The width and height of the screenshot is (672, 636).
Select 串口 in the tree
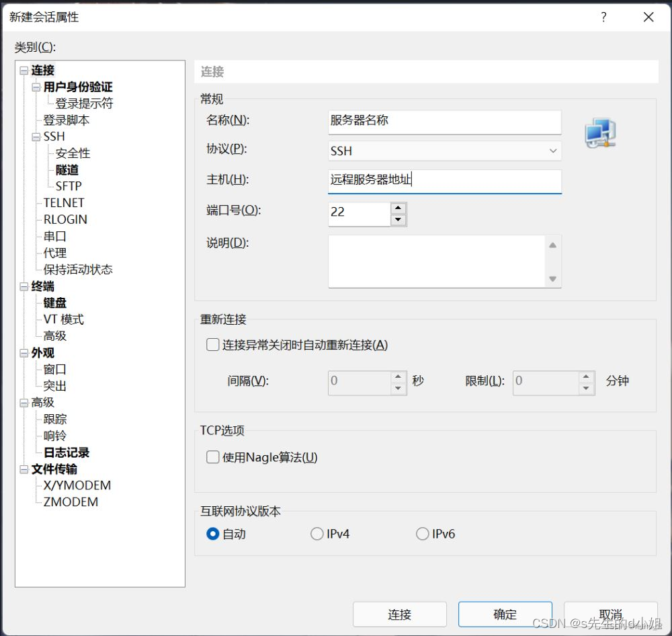55,236
